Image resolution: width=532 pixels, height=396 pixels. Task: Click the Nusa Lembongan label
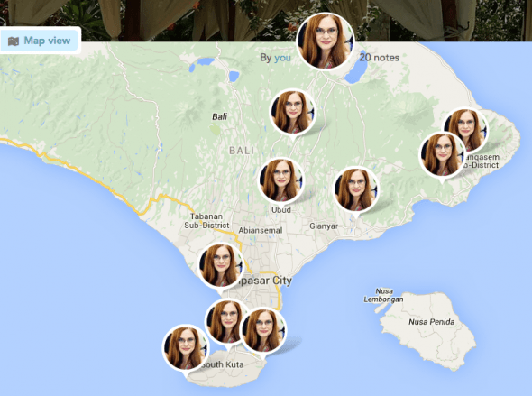click(384, 295)
